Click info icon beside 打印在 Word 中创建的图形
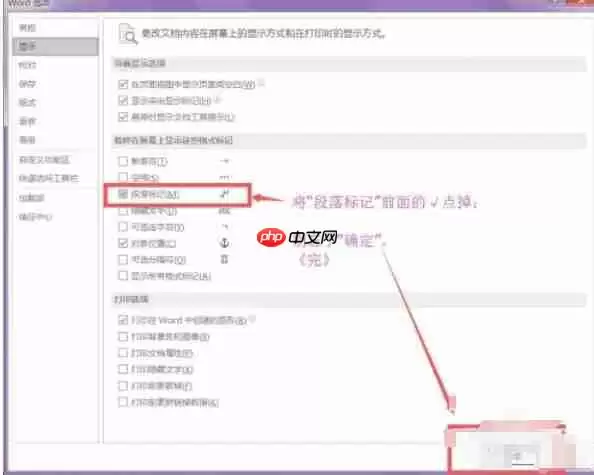 point(252,319)
